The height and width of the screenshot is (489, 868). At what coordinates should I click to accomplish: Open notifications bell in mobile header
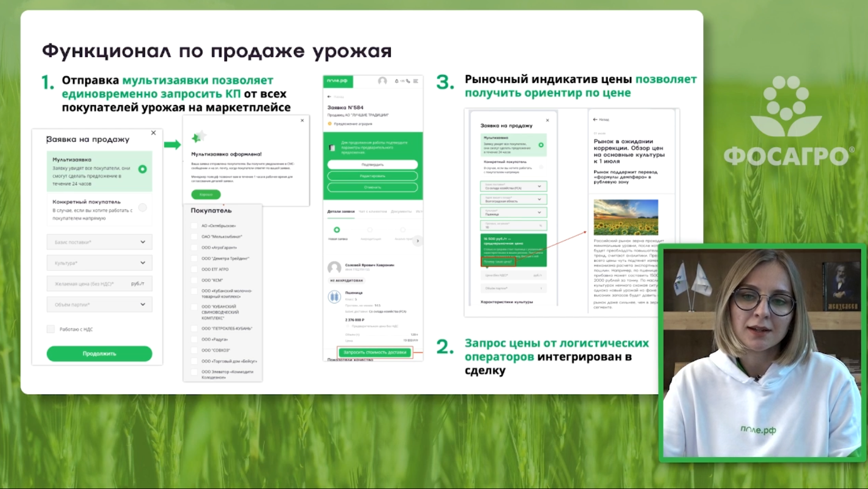pyautogui.click(x=397, y=81)
